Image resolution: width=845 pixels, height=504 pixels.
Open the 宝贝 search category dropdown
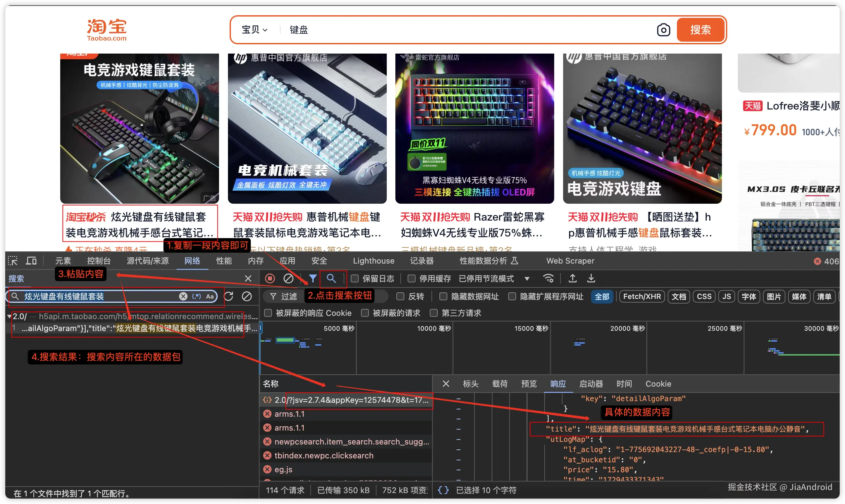tap(254, 30)
